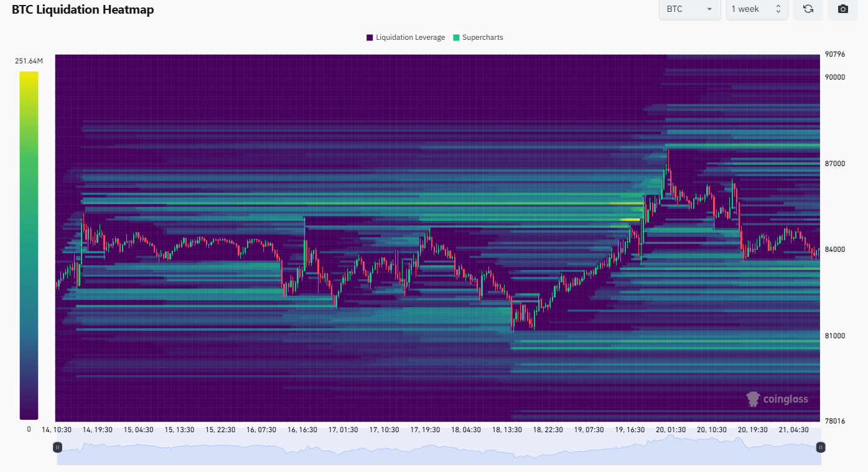Viewport: 868px width, 472px height.
Task: Click the 21, 04:30 time label
Action: [x=793, y=430]
